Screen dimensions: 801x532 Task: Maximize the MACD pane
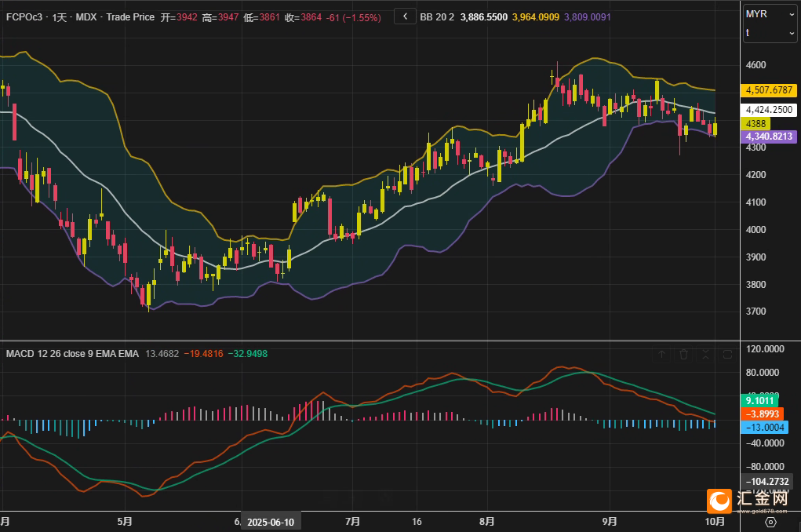(x=726, y=355)
